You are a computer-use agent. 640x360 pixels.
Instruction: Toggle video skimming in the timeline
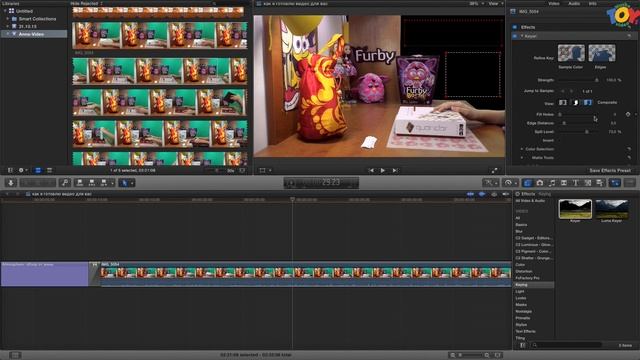pyautogui.click(x=470, y=194)
